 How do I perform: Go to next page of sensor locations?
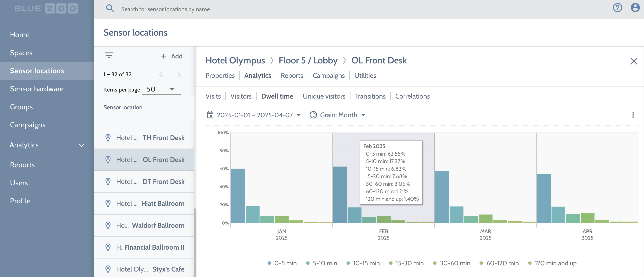(179, 75)
